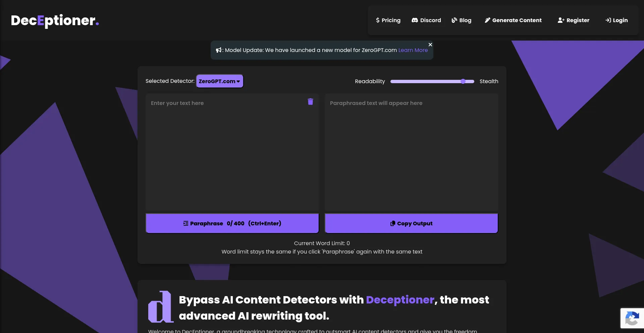Click the purple 'd' Deceptioner logo icon
Viewport: 644px width, 333px height.
[161, 307]
